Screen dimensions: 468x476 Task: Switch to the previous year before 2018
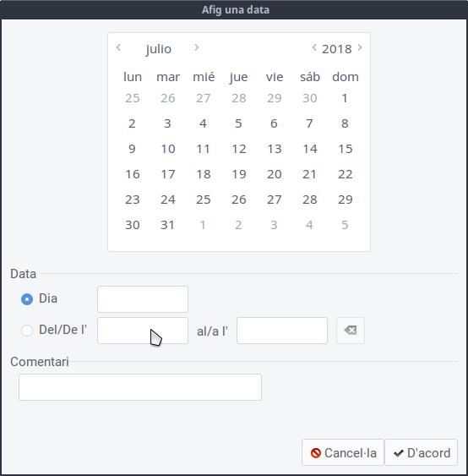pos(314,47)
